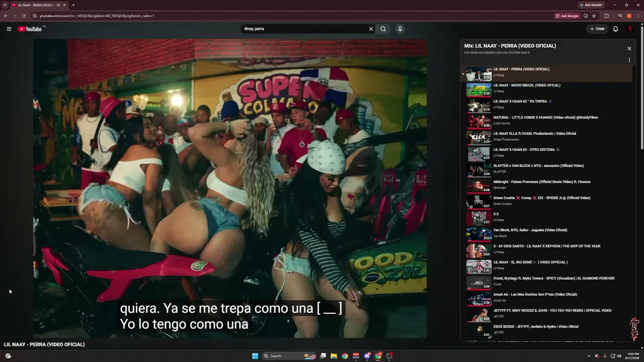Install or cast page icon beside the star
This screenshot has height=362, width=644.
coord(586,16)
